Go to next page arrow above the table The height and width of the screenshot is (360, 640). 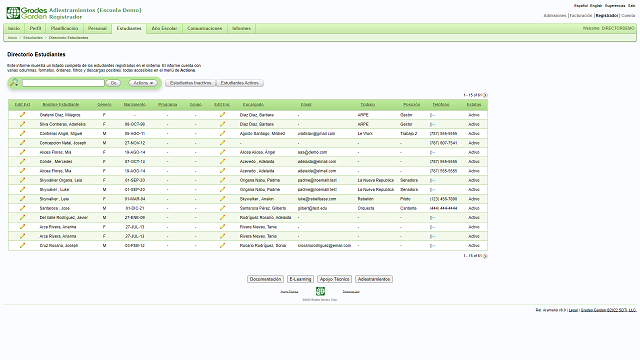(x=485, y=95)
